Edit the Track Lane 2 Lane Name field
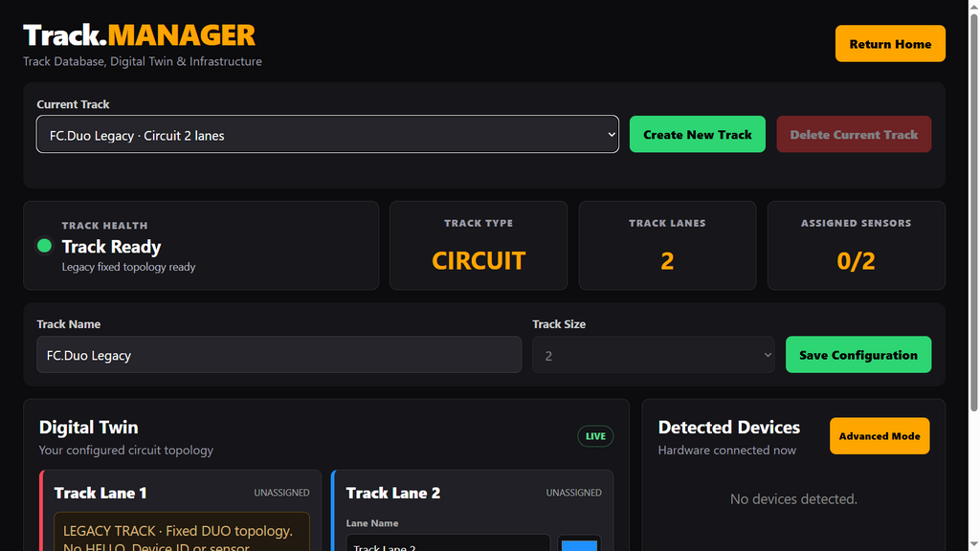 (448, 543)
